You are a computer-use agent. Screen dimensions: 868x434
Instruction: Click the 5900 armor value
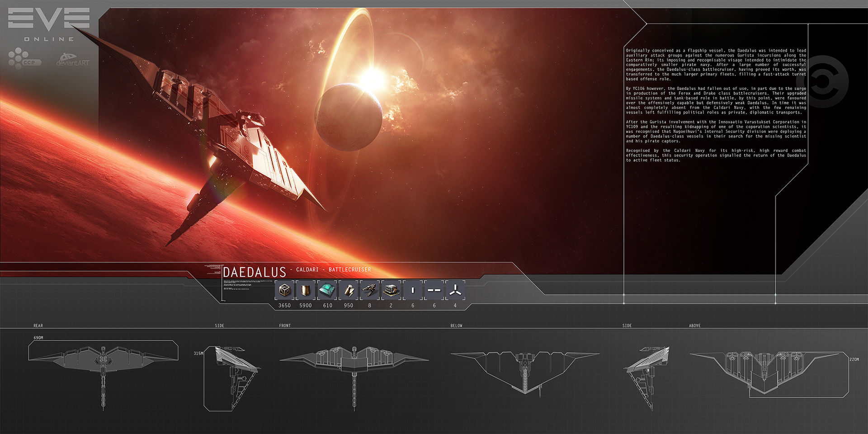coord(306,306)
